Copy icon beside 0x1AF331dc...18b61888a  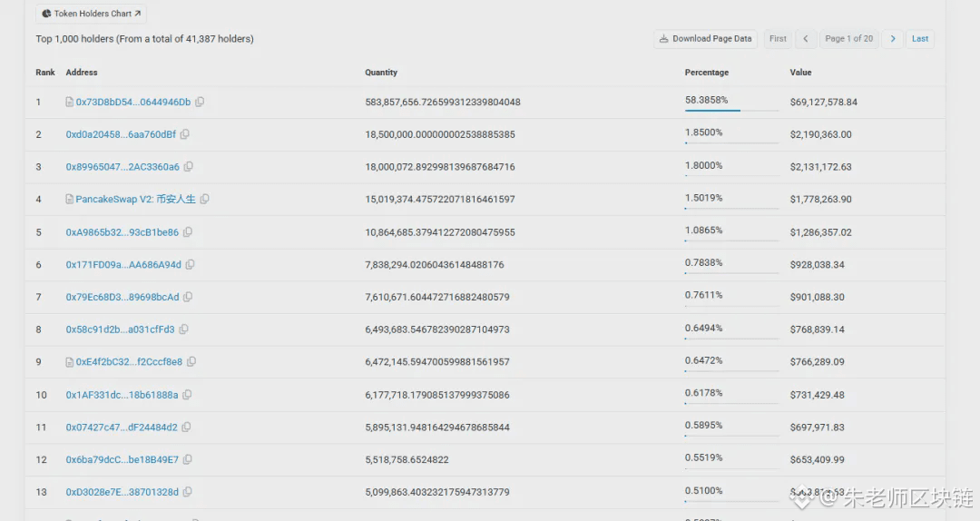click(x=187, y=395)
